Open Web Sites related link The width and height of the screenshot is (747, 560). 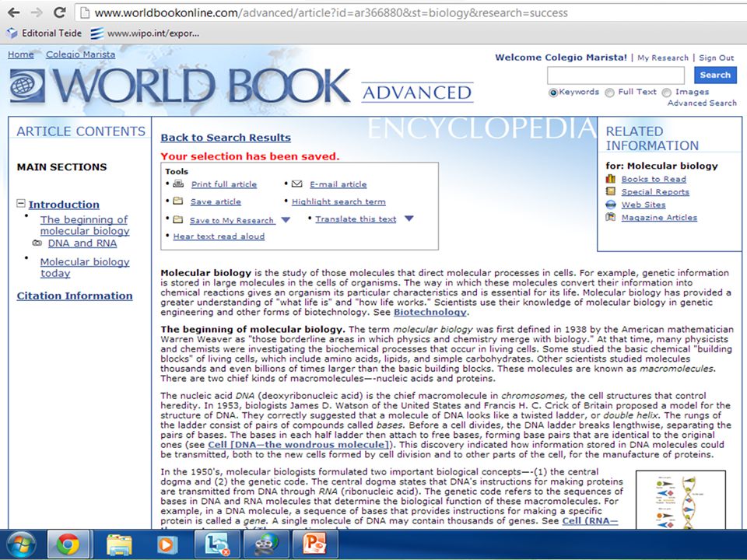(x=644, y=205)
